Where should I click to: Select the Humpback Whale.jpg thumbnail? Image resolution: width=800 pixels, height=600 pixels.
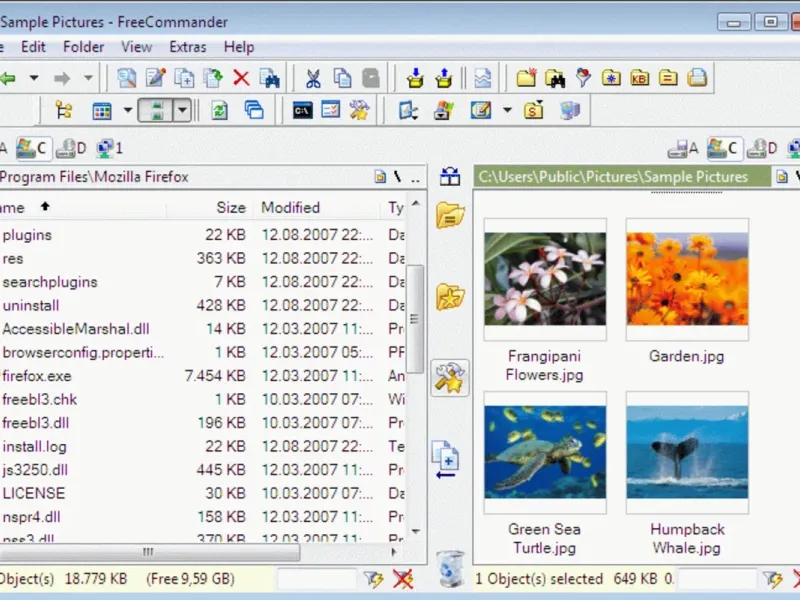687,453
